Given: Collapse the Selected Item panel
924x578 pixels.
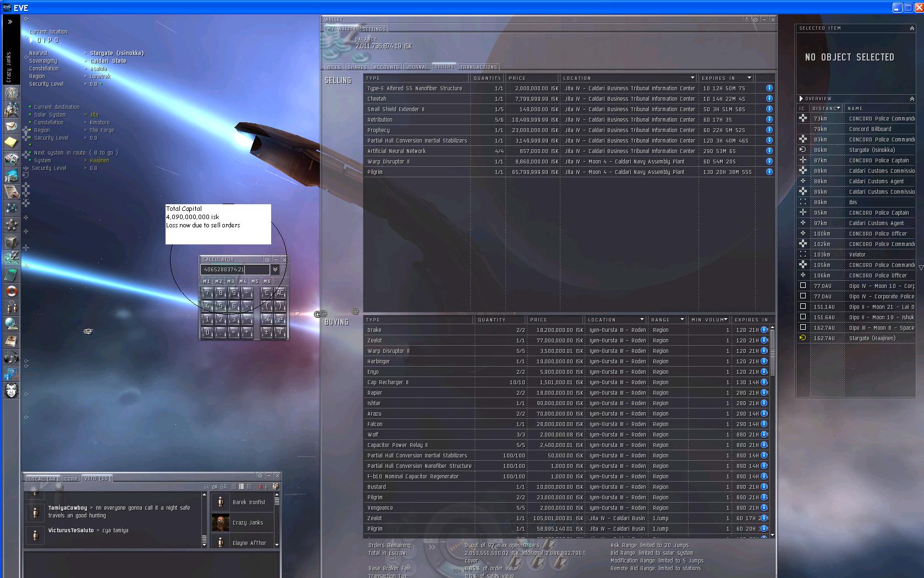Looking at the screenshot, I should (x=912, y=28).
